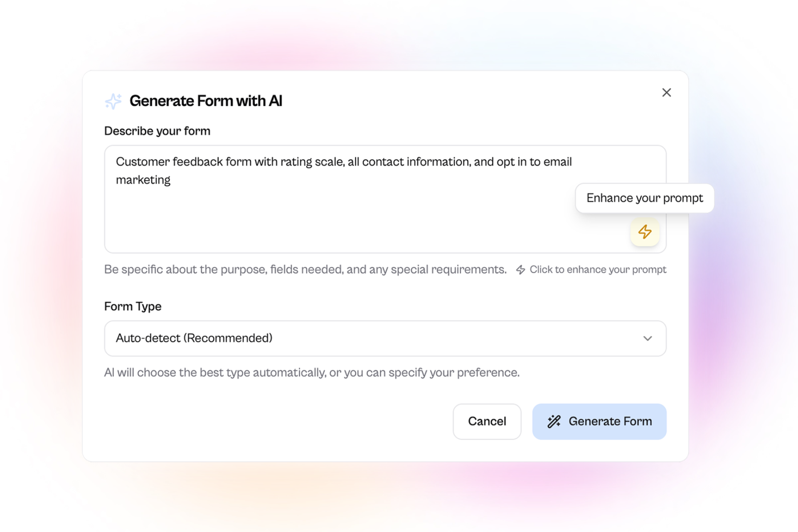Place cursor on the word "marketing"
This screenshot has width=798, height=532.
click(x=143, y=180)
